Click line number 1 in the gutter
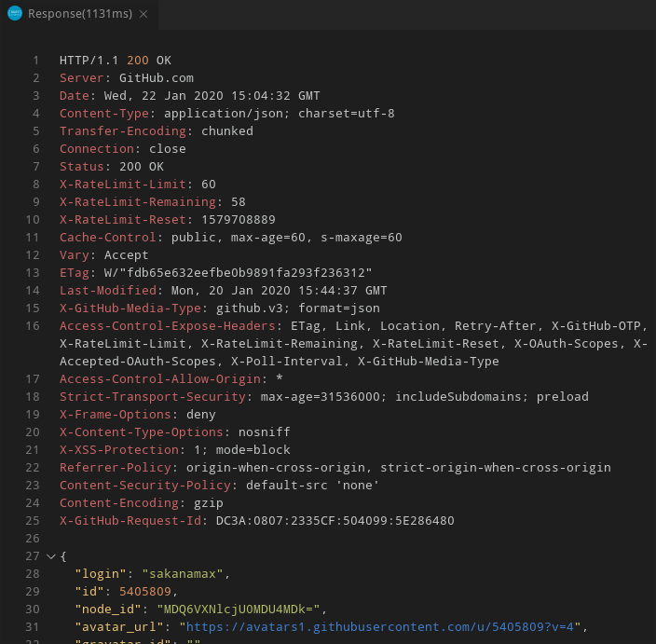 [36, 61]
